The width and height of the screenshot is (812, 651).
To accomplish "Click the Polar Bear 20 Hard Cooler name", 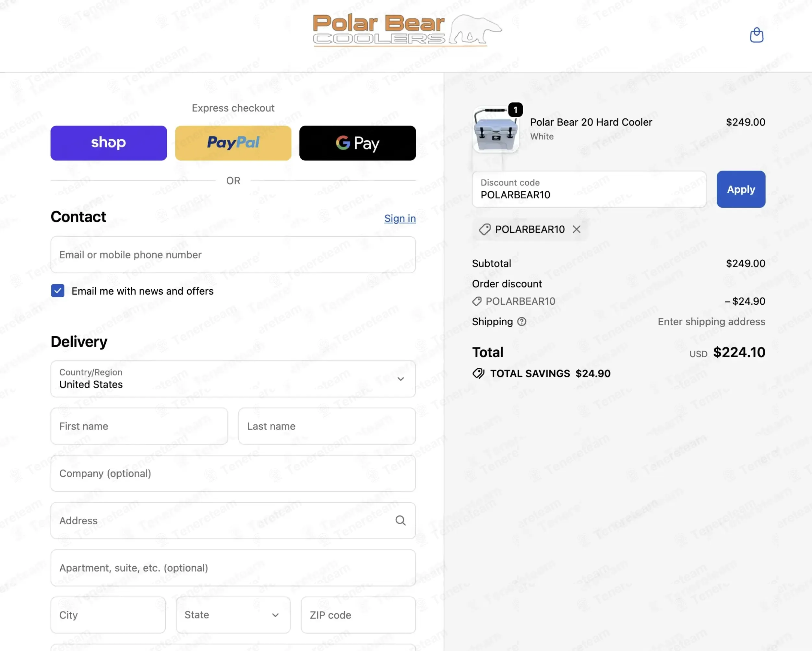I will [591, 122].
